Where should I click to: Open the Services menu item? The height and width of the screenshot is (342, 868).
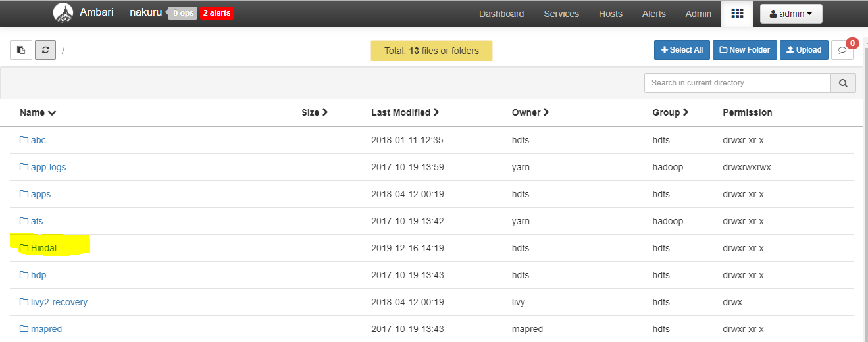pos(561,14)
